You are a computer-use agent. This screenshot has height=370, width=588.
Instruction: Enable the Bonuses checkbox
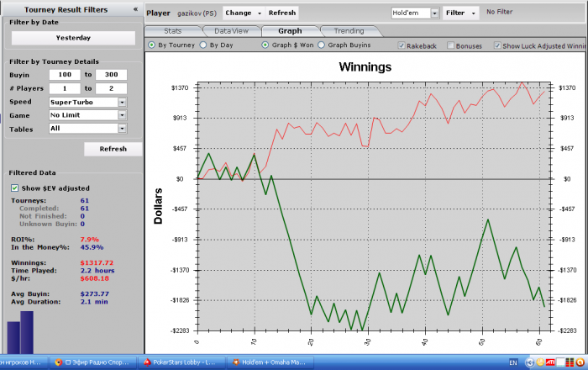point(451,45)
